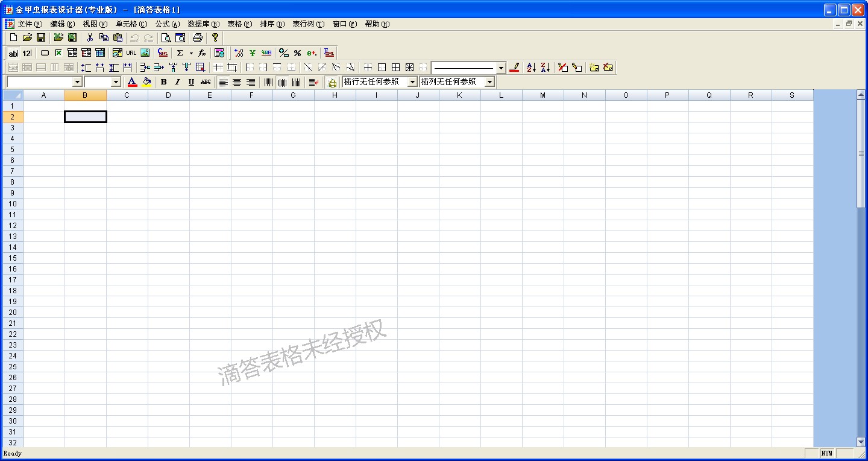Insert a picture cell with the image icon
The image size is (868, 461).
click(145, 53)
